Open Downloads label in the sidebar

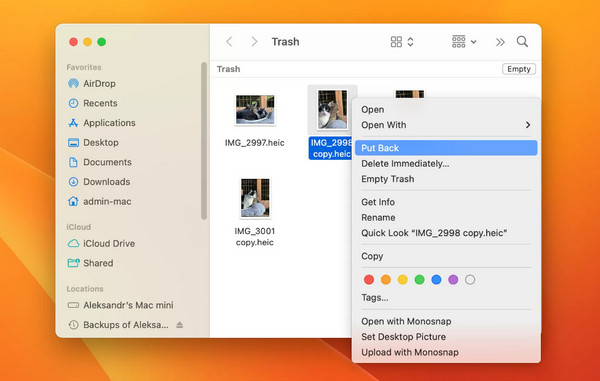coord(107,182)
